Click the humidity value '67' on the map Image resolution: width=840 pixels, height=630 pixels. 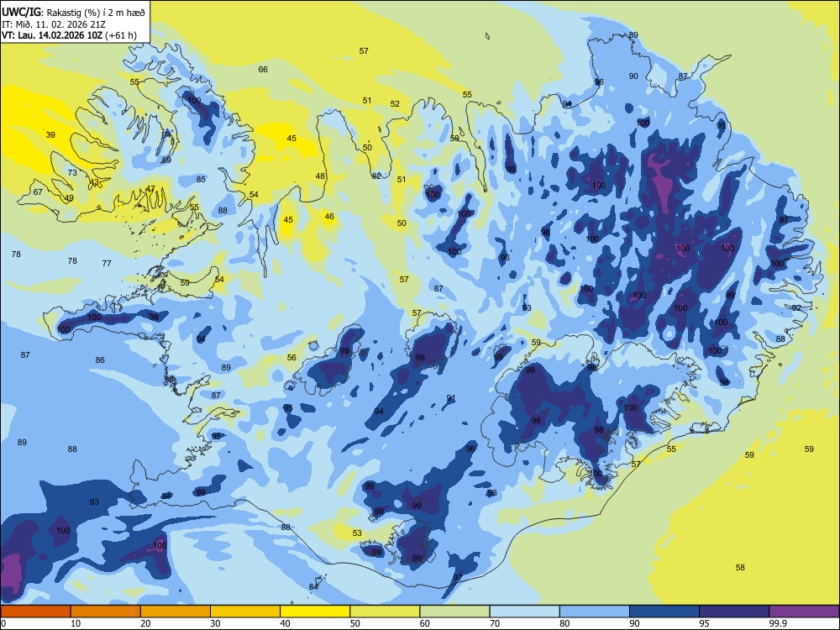click(x=38, y=192)
